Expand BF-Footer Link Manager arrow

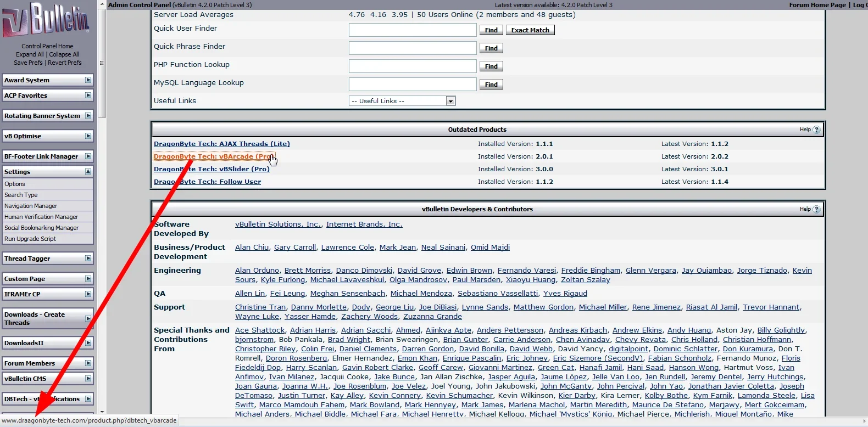click(88, 156)
